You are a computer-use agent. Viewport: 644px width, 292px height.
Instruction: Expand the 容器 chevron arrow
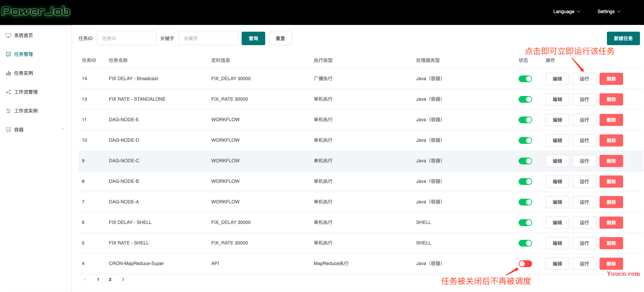tap(63, 129)
